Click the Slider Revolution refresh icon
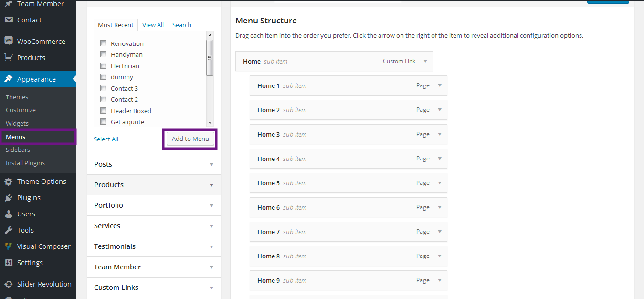Screen dimensions: 644x299 pyautogui.click(x=9, y=284)
